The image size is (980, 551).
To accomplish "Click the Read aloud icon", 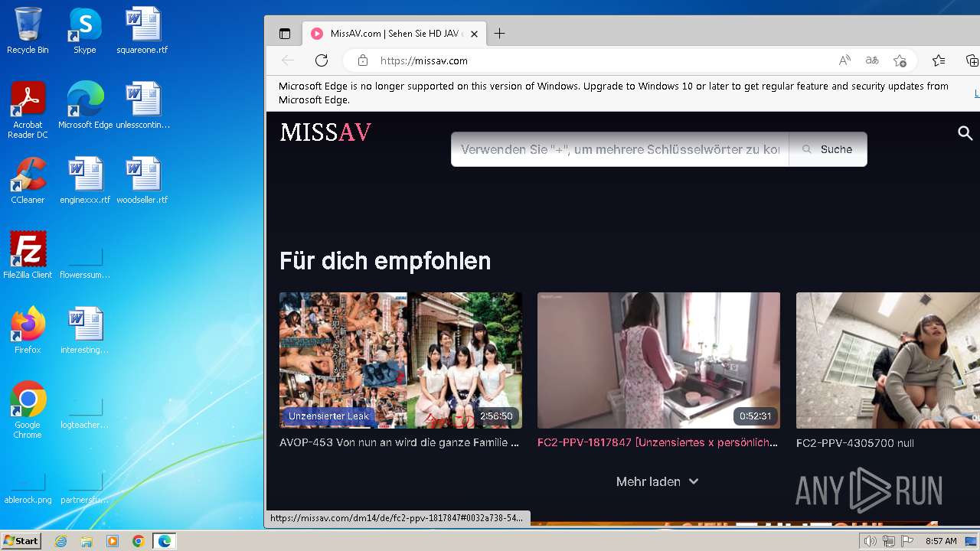I will 844,60.
